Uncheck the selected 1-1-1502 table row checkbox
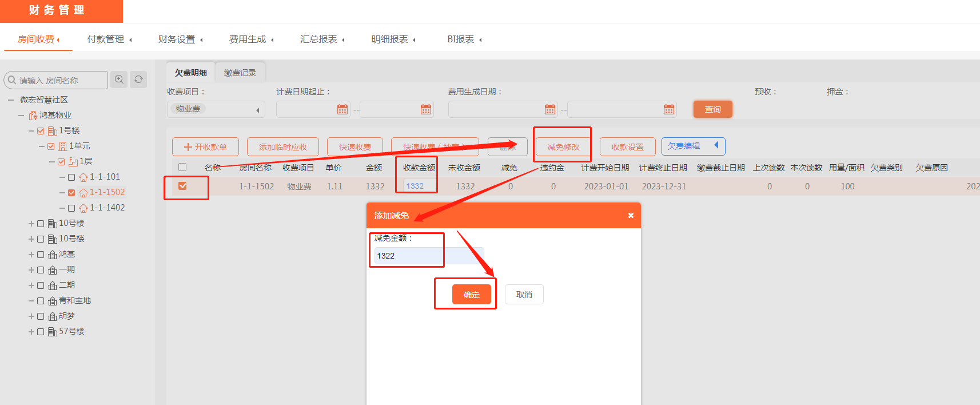The width and height of the screenshot is (980, 405). click(x=182, y=186)
